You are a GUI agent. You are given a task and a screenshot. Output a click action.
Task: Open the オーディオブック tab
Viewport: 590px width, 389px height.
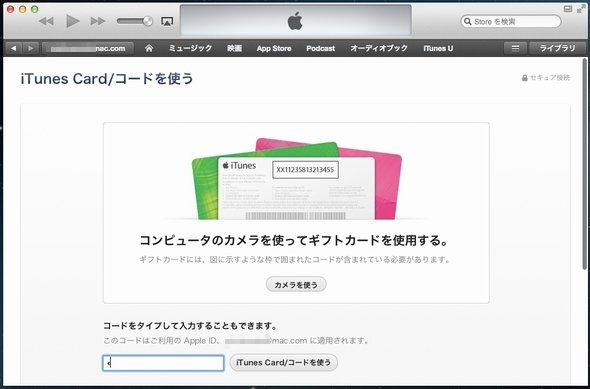[379, 48]
